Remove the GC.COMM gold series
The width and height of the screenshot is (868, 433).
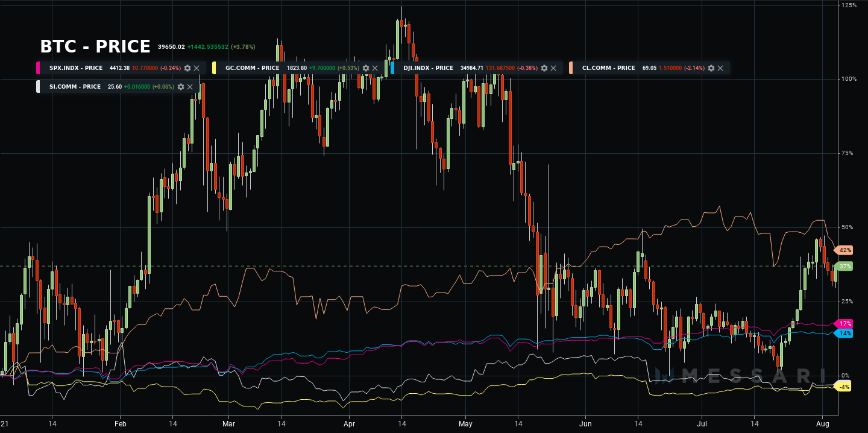[x=374, y=68]
